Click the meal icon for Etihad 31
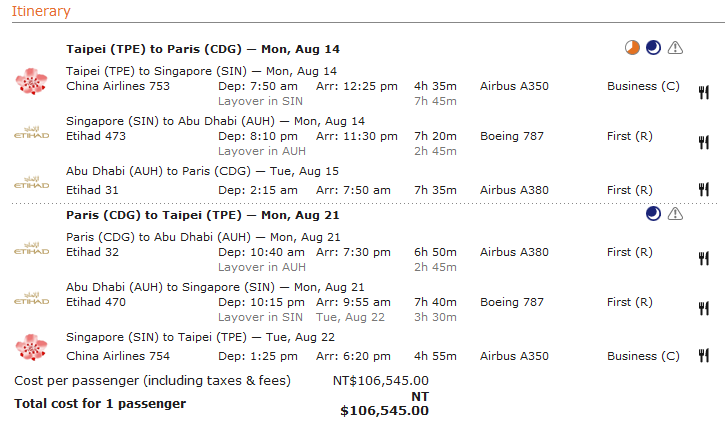This screenshot has width=725, height=422. click(703, 190)
